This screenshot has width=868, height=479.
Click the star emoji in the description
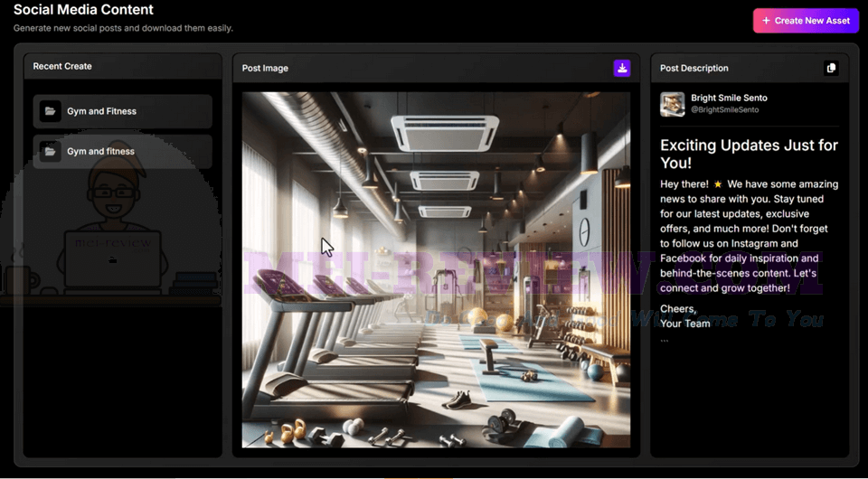(718, 184)
